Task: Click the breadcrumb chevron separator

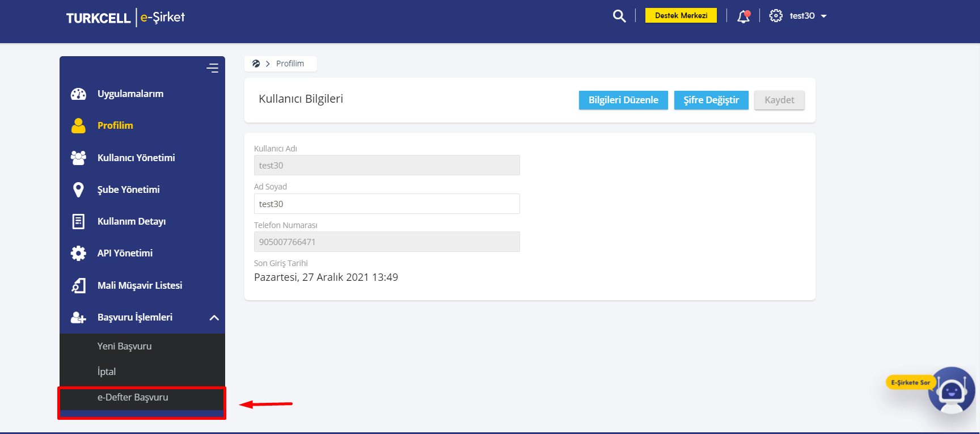Action: 268,64
